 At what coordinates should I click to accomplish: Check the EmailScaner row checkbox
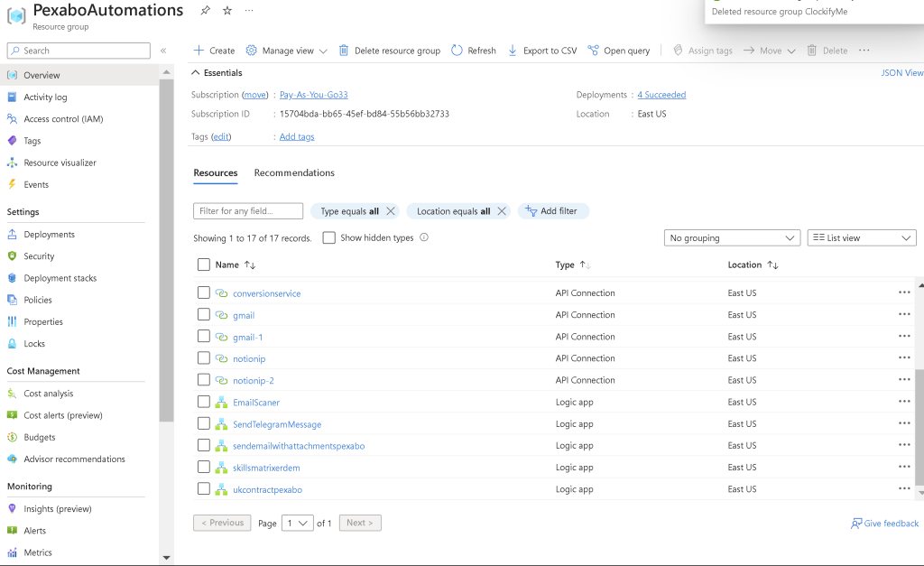pyautogui.click(x=204, y=402)
